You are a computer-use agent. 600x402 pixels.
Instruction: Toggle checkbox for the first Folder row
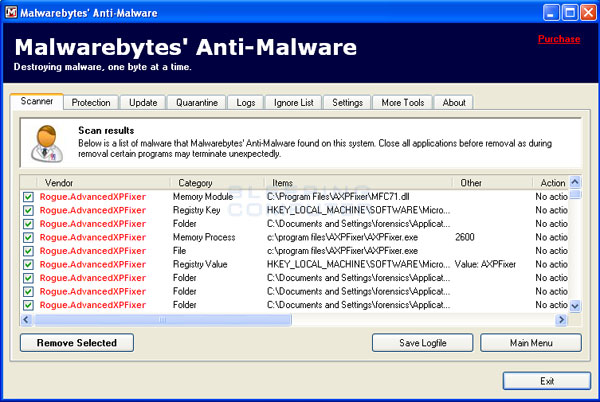[28, 224]
